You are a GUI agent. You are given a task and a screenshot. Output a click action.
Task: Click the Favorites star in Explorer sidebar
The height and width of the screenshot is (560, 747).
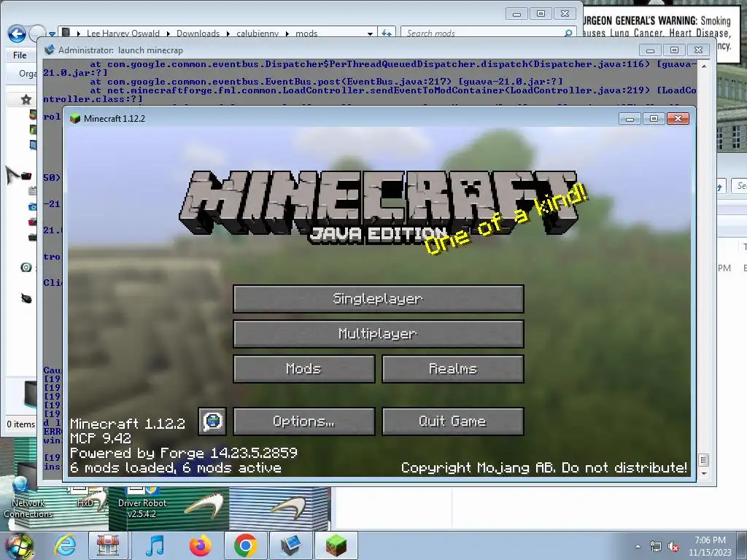tap(26, 99)
